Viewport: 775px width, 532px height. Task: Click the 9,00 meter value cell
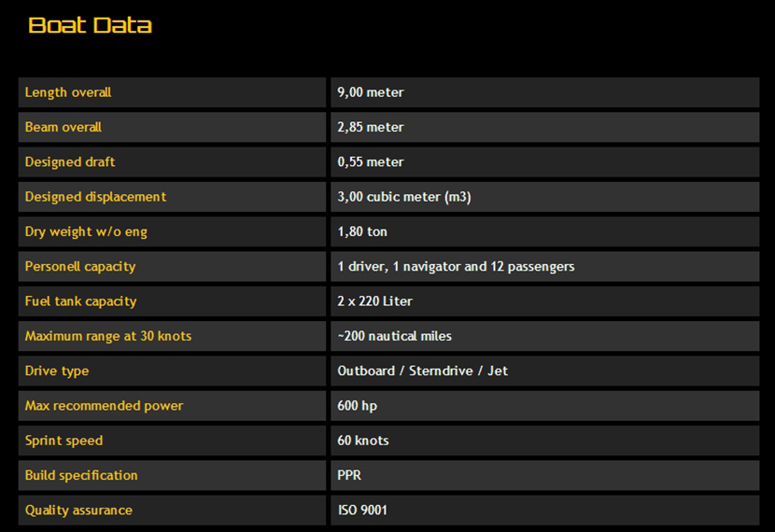pos(371,92)
